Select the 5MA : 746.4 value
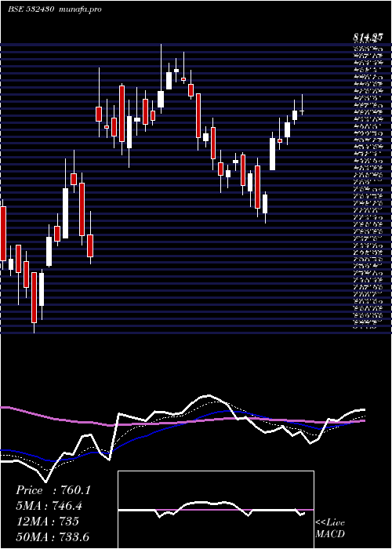This screenshot has height=549, width=392. coord(51,506)
